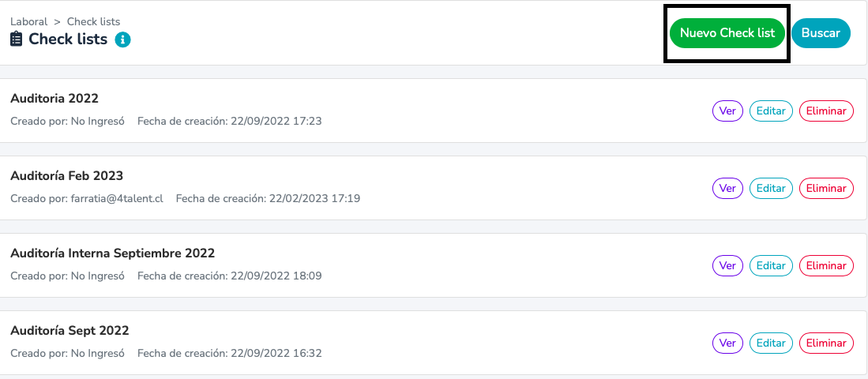Create a Nuevo Check list

tap(727, 33)
